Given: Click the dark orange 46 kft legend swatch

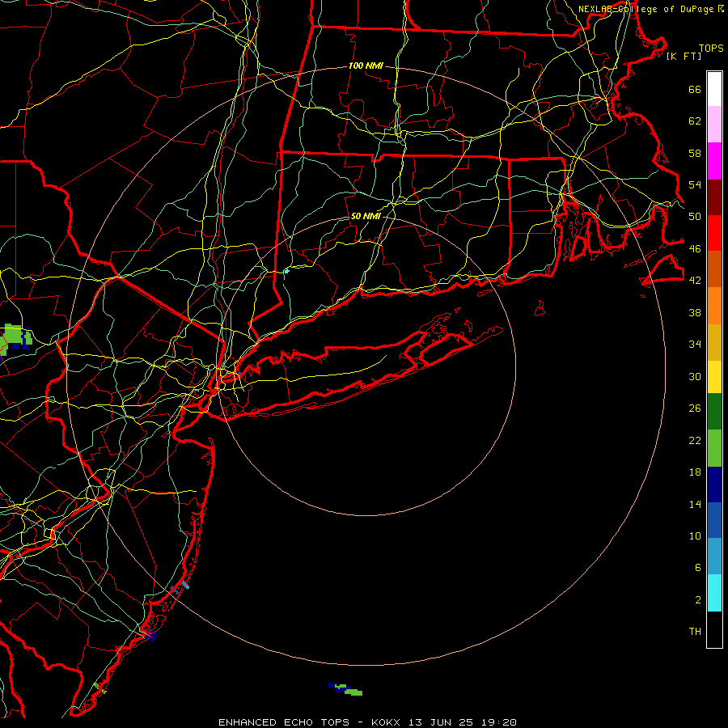Looking at the screenshot, I should pyautogui.click(x=714, y=269).
